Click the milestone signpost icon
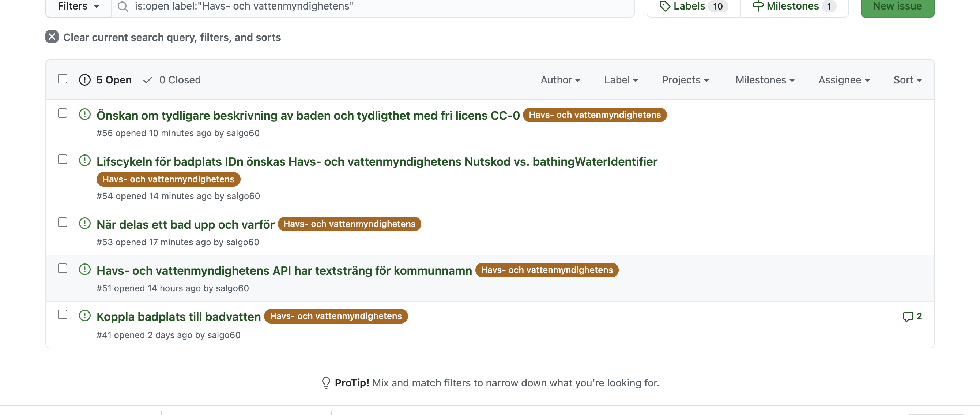The height and width of the screenshot is (415, 980). (758, 6)
